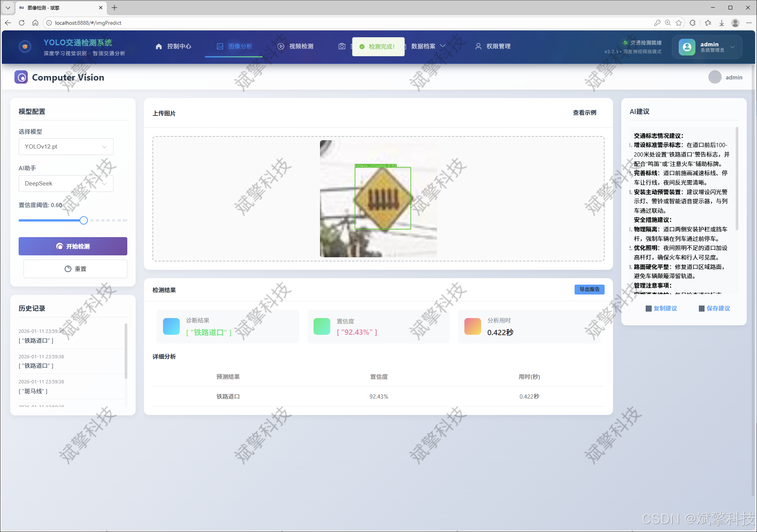Screen dimensions: 757x532
Task: Click the browser extensions puzzle icon
Action: tap(692, 23)
